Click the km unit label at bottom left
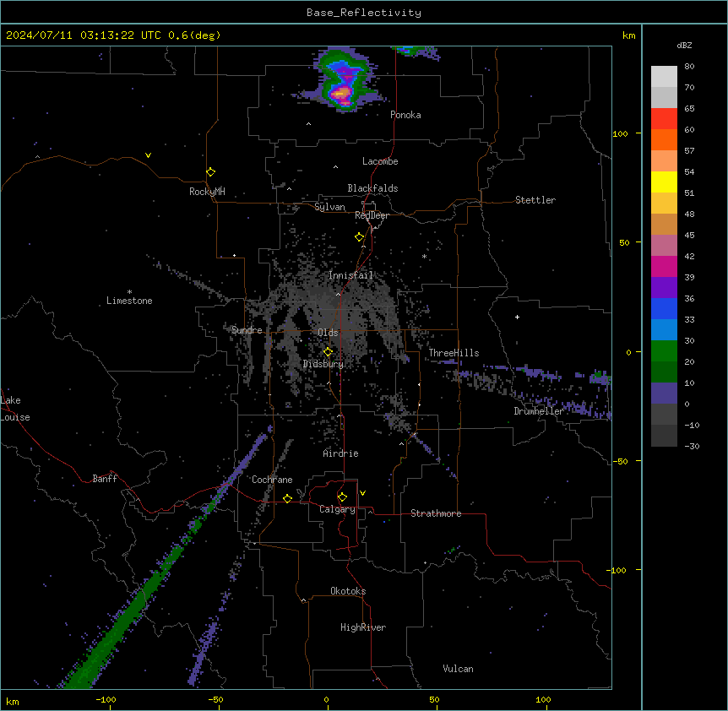The height and width of the screenshot is (711, 728). 12,701
